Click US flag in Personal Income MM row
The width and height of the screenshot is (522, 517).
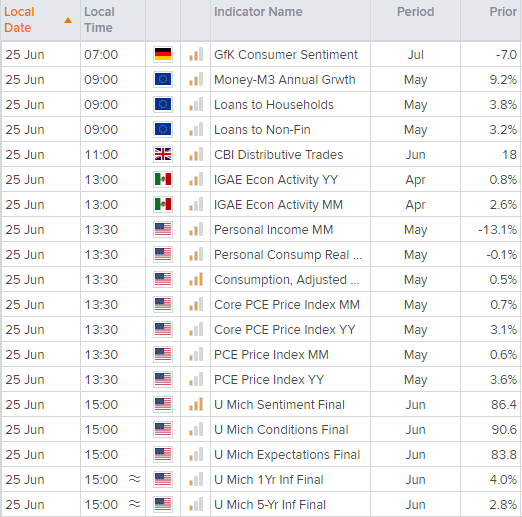163,229
